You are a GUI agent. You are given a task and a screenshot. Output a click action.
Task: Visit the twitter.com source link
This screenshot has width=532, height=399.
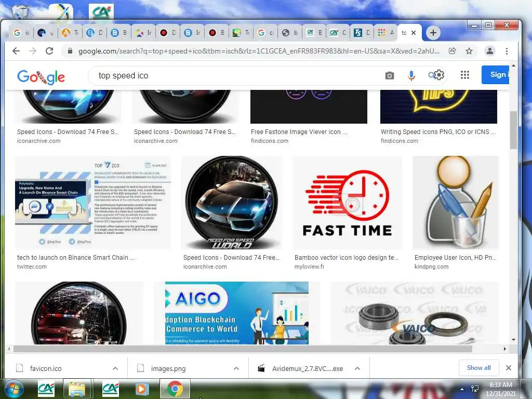[32, 267]
